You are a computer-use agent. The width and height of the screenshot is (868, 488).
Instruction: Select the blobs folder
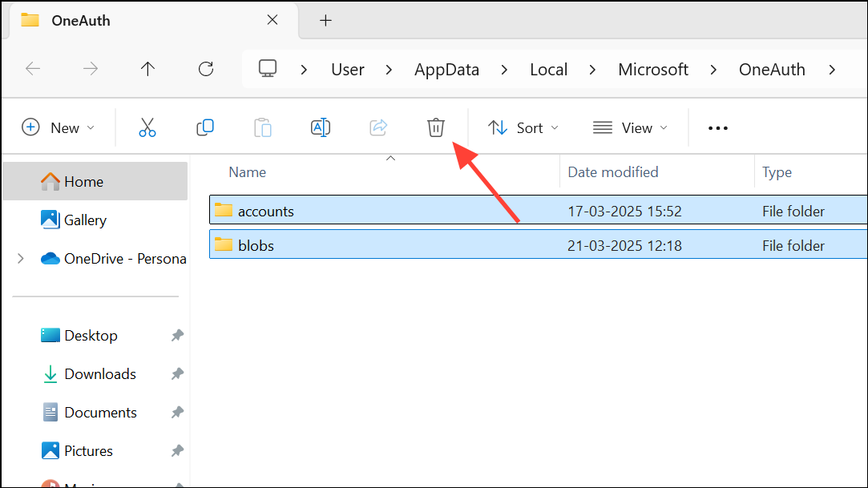coord(539,245)
